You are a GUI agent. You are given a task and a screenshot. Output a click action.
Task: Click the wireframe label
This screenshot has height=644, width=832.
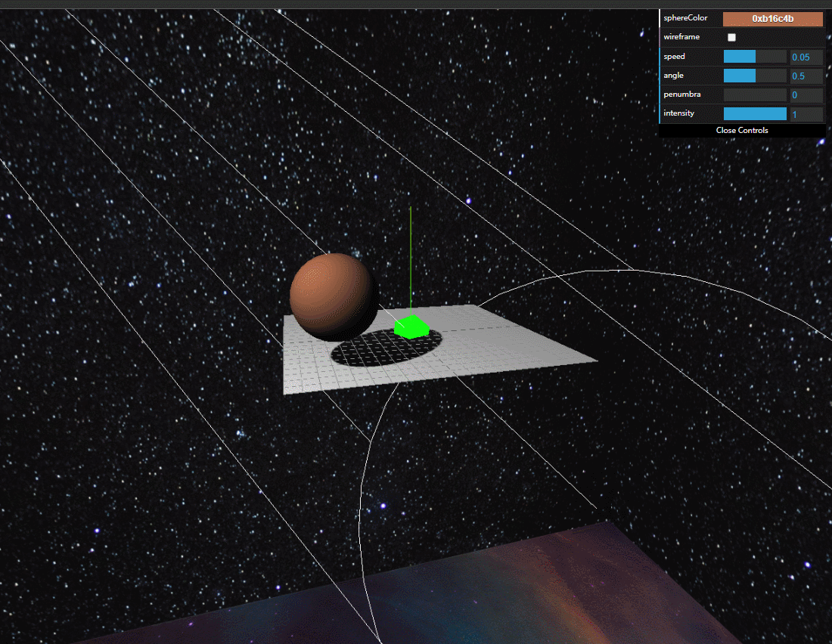pyautogui.click(x=681, y=36)
